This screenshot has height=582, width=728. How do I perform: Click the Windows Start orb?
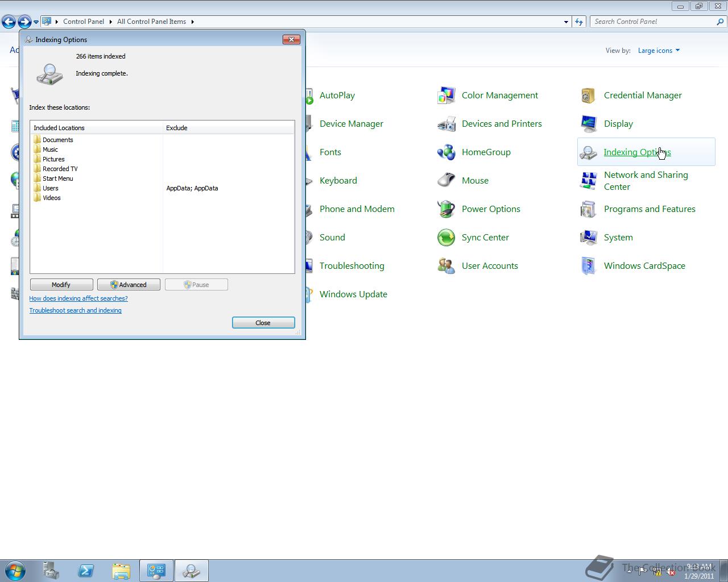(15, 571)
